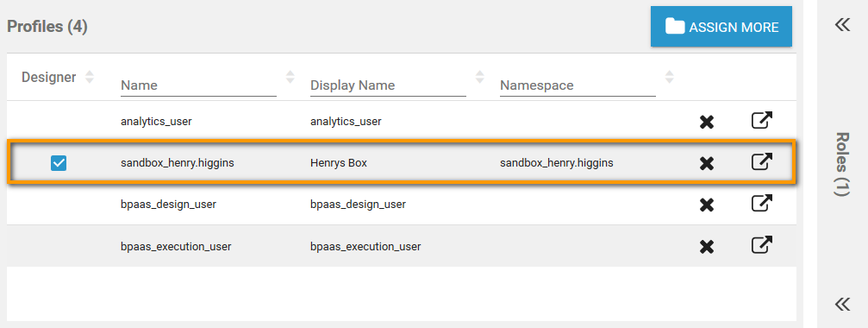Remove bpaas_execution_user profile with X icon
Viewport: 868px width, 328px height.
tap(706, 247)
